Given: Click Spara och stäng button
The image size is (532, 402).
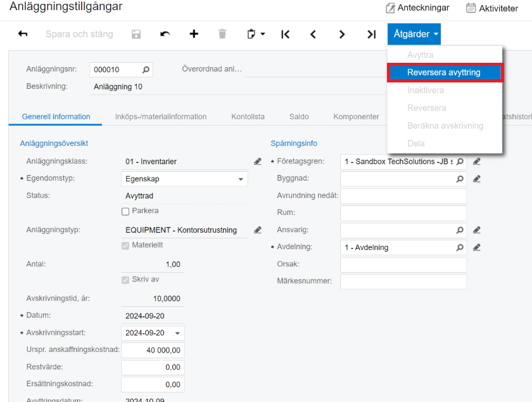Looking at the screenshot, I should pos(79,34).
